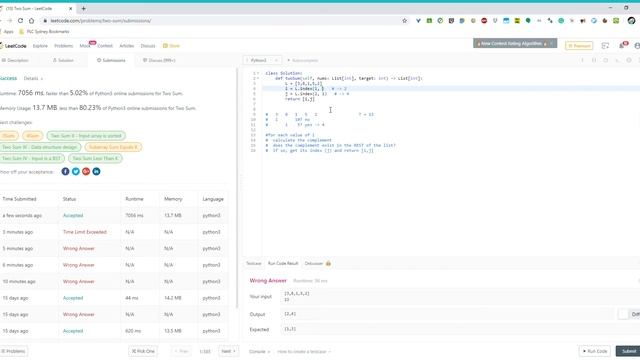Click the Store cart icon
This screenshot has width=640, height=360.
tap(165, 46)
